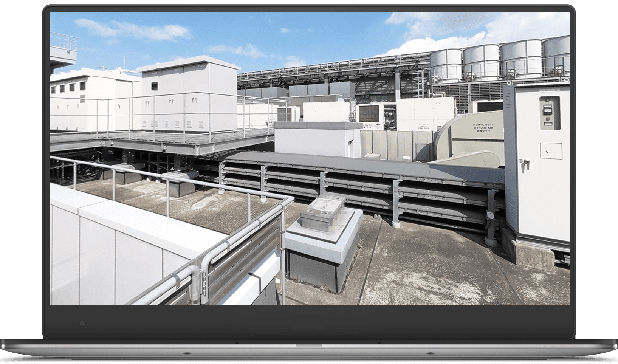This screenshot has width=618, height=364.
Task: Select the cabinet door latch handle
Action: point(527,162)
